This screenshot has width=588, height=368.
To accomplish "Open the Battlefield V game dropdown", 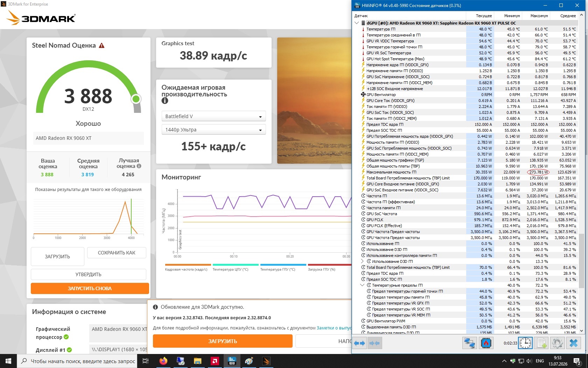I will click(x=213, y=116).
